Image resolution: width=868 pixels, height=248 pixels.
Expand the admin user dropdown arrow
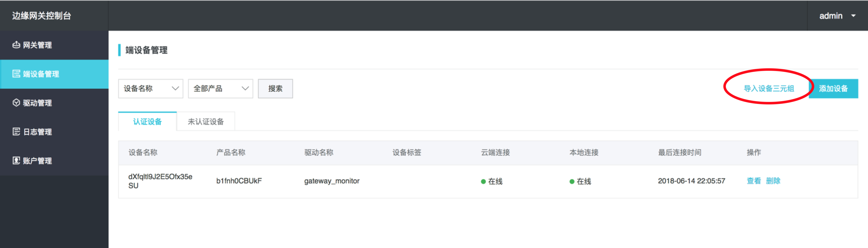pyautogui.click(x=853, y=16)
